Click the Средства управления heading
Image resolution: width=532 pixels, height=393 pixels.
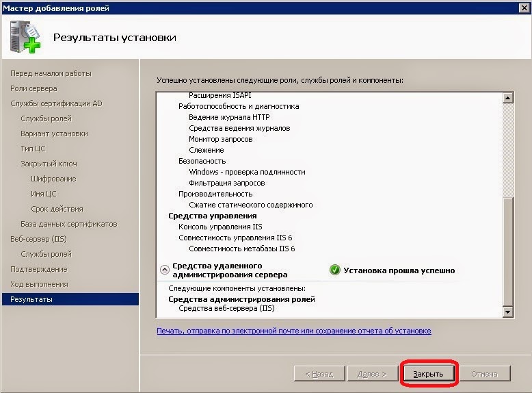point(213,216)
